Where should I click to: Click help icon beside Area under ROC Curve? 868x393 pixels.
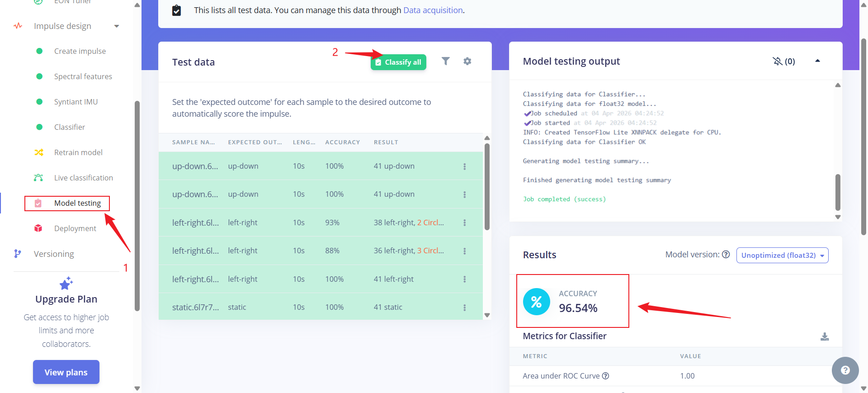pos(606,376)
